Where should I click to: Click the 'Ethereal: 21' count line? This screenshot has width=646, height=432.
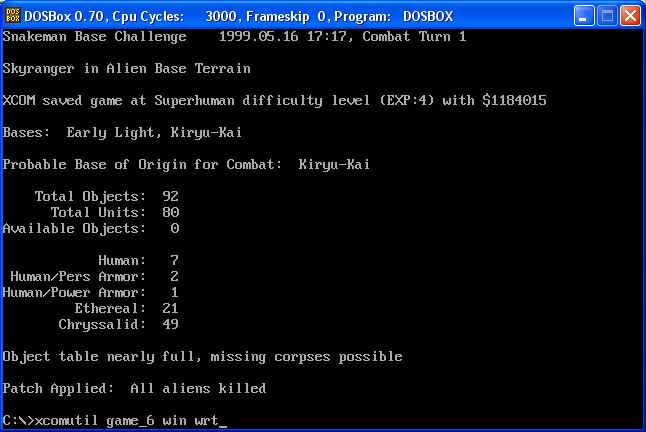tap(126, 308)
